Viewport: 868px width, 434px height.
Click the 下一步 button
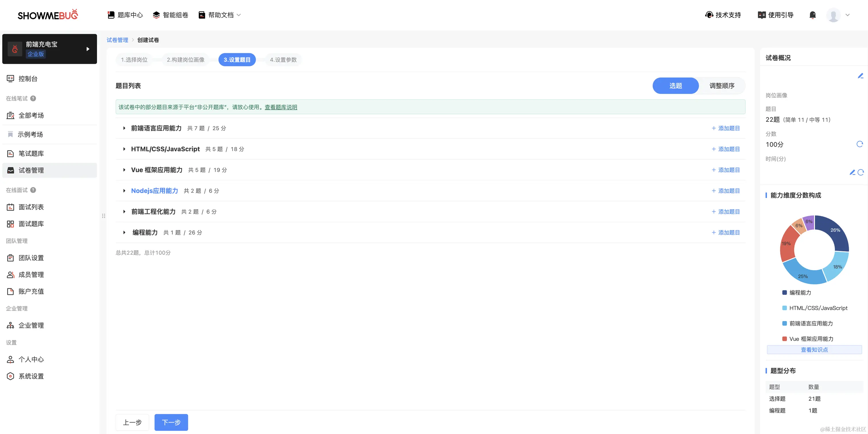[171, 422]
